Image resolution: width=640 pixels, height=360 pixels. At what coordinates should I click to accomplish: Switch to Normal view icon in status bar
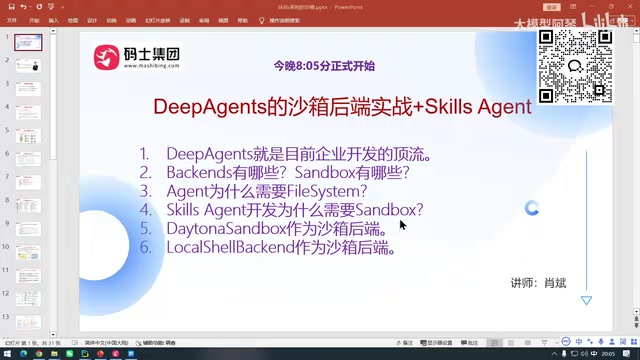tap(494, 343)
